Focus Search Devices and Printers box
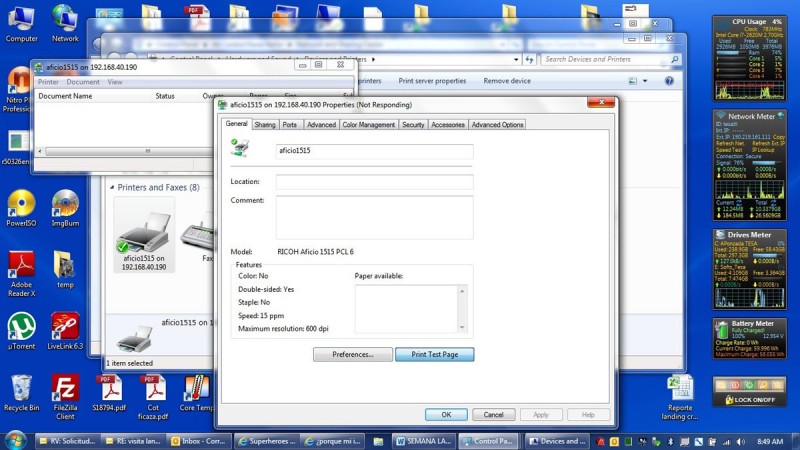The image size is (800, 450). (x=605, y=59)
